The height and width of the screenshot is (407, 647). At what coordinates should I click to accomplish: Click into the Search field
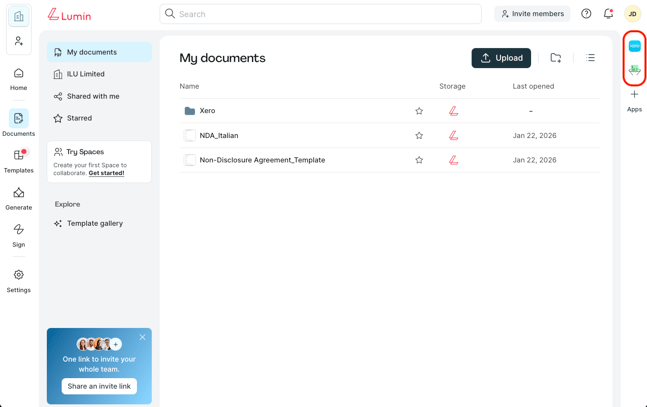point(320,14)
